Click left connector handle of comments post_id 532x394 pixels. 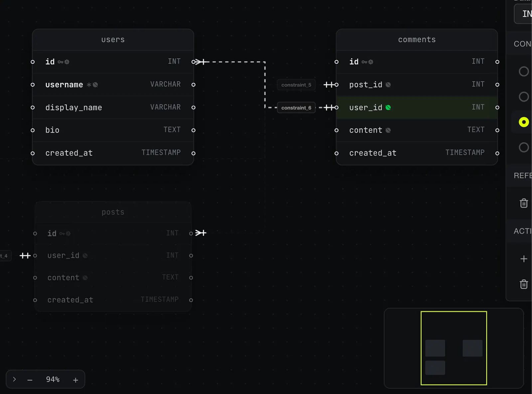336,85
